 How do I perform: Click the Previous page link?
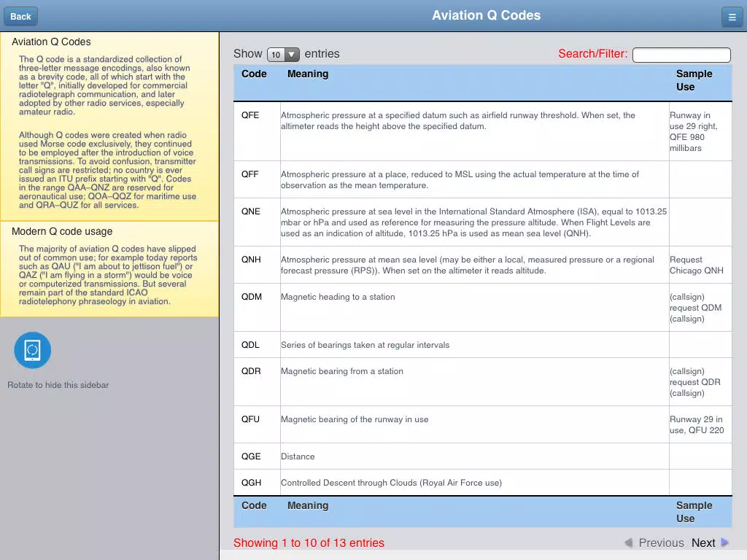(x=661, y=542)
